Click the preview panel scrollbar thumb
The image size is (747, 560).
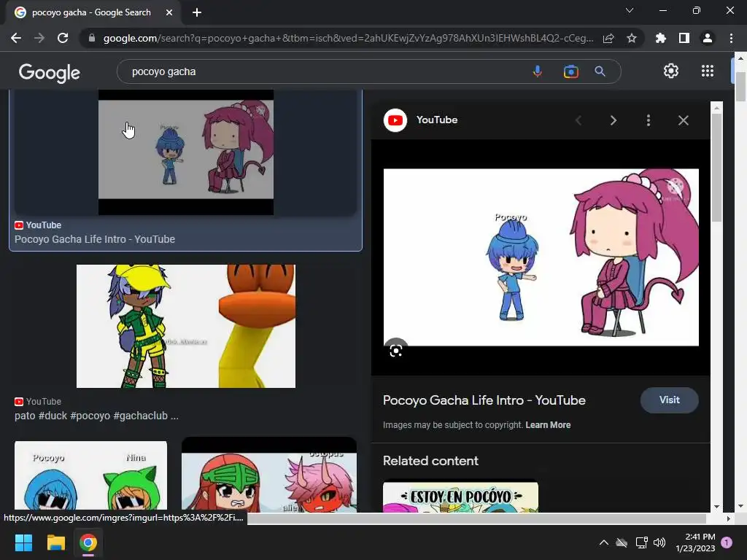[x=716, y=168]
